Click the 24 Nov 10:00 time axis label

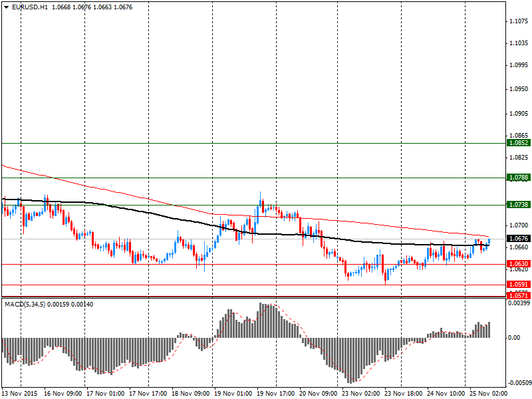coord(446,394)
